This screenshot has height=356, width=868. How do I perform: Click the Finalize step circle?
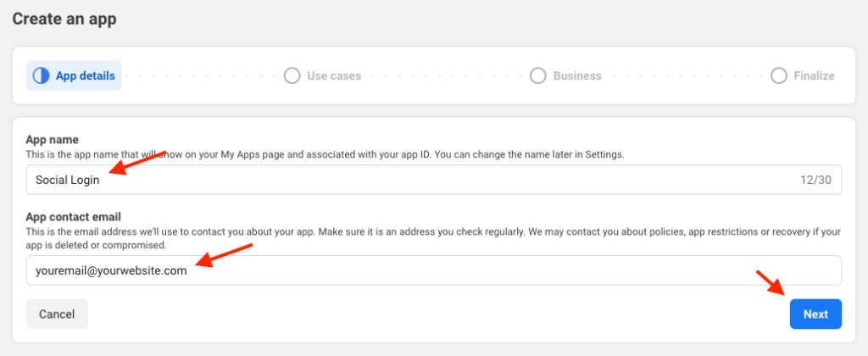pyautogui.click(x=778, y=75)
